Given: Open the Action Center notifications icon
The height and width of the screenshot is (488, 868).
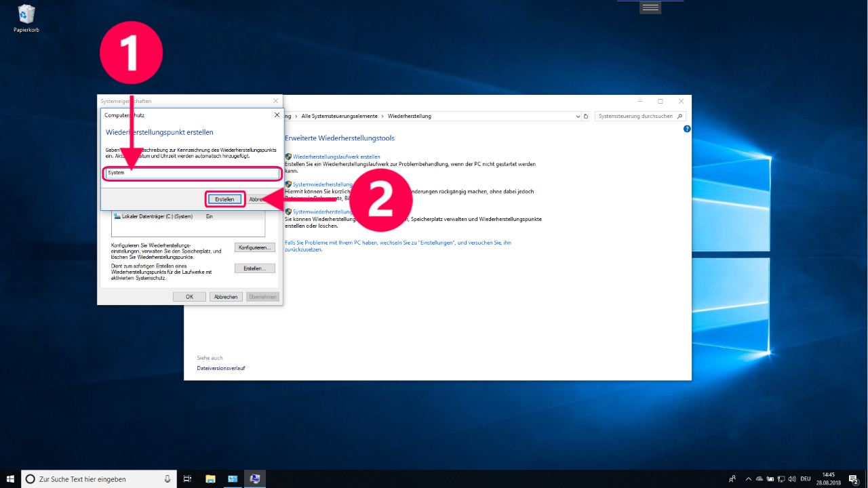Looking at the screenshot, I should coord(854,479).
